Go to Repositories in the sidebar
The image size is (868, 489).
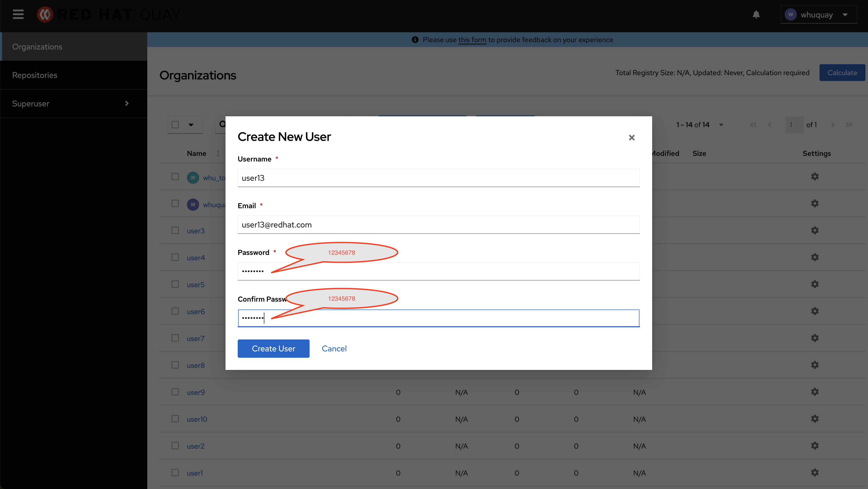(35, 75)
